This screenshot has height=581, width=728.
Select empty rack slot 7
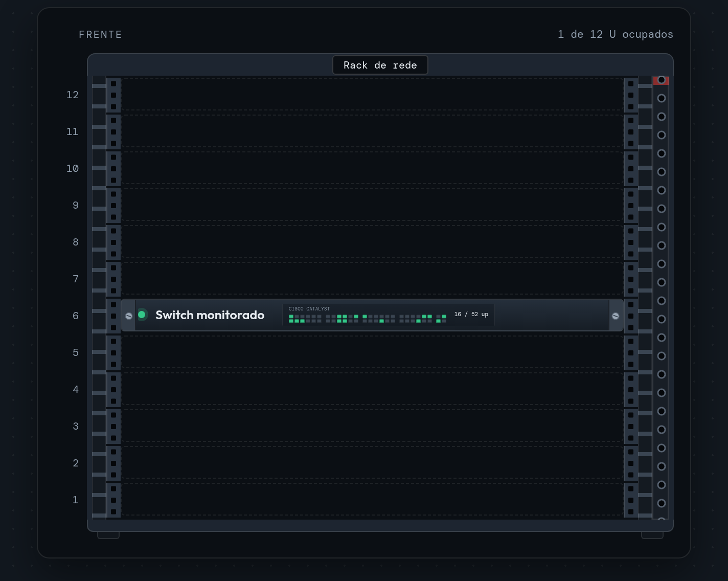372,279
